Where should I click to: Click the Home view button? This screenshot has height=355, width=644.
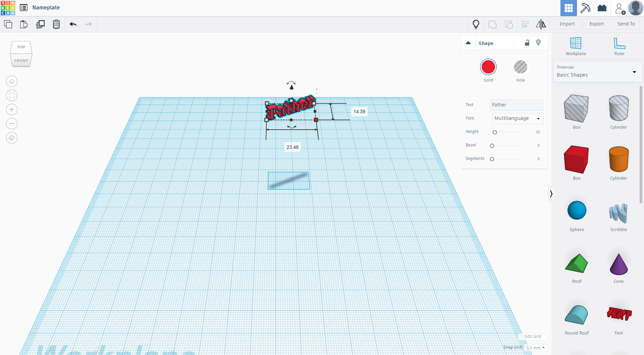point(12,81)
